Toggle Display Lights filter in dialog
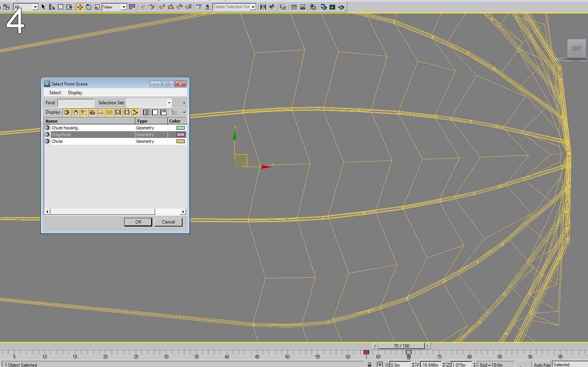The height and width of the screenshot is (367, 588). [84, 112]
